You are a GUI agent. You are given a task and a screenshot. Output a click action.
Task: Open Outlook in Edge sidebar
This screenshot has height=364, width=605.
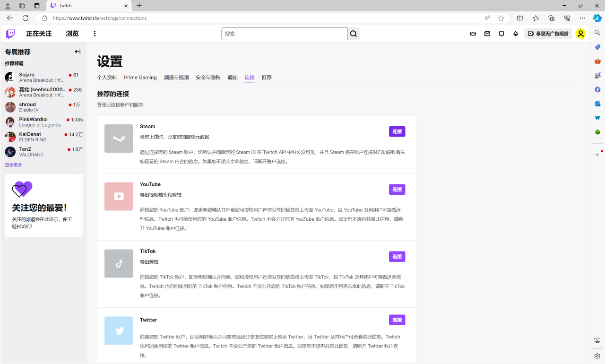(597, 104)
